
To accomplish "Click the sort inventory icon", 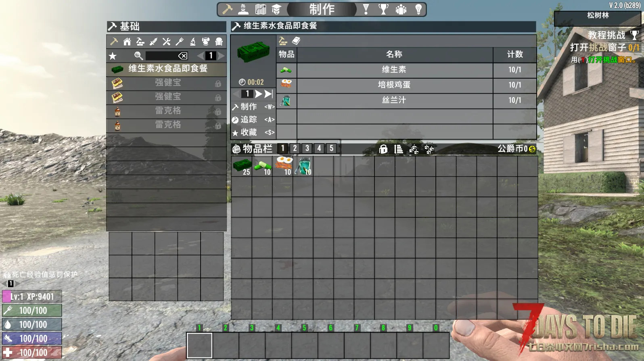I will pos(398,149).
